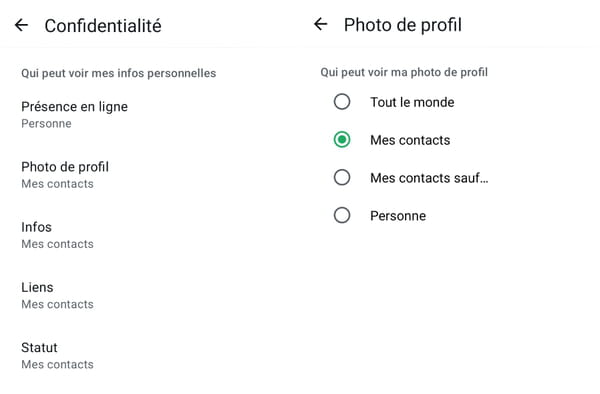Tap the selected green Mes contacts radio circle
This screenshot has height=394, width=600.
pos(342,140)
